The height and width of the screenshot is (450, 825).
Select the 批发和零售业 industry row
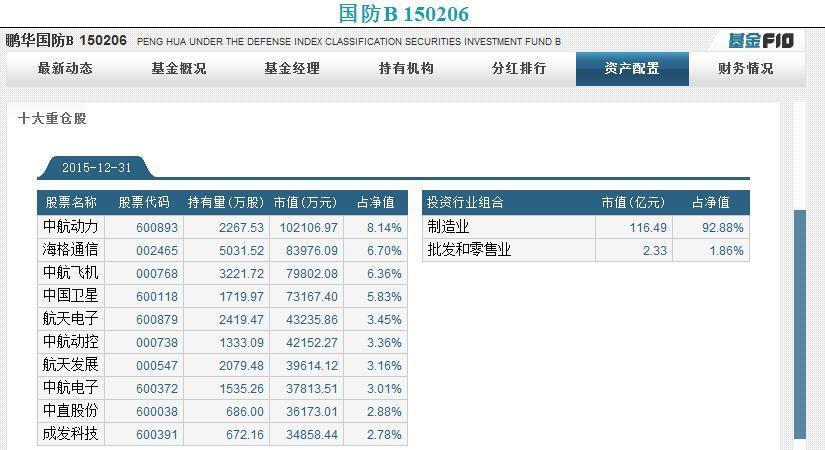(x=586, y=250)
